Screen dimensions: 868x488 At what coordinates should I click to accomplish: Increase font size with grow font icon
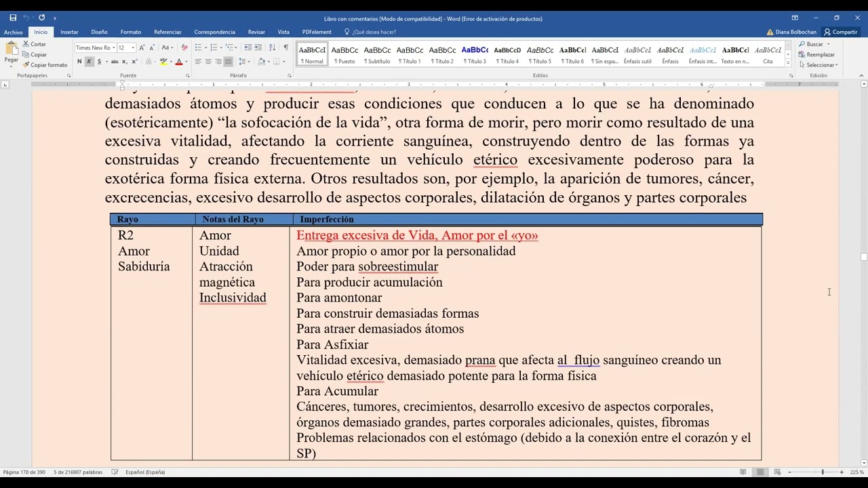pos(143,47)
